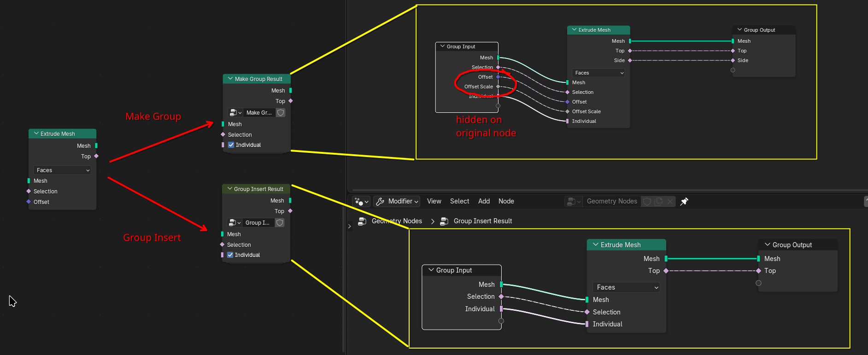Viewport: 868px width, 355px height.
Task: Open Faces dropdown on left Extrude Mesh node
Action: 62,170
